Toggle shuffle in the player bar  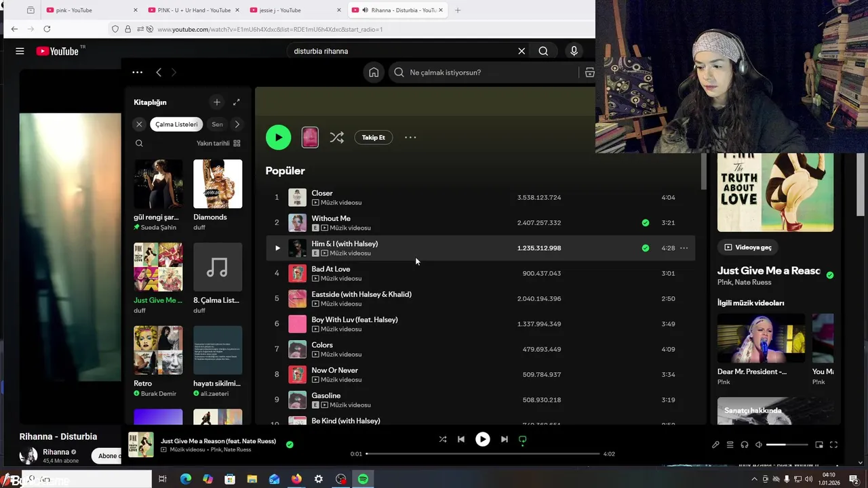[443, 439]
